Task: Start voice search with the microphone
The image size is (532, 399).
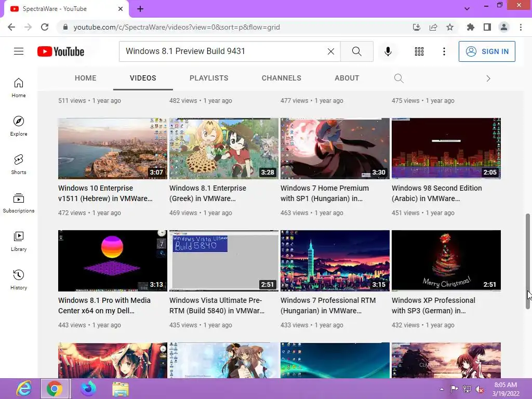Action: click(x=388, y=51)
